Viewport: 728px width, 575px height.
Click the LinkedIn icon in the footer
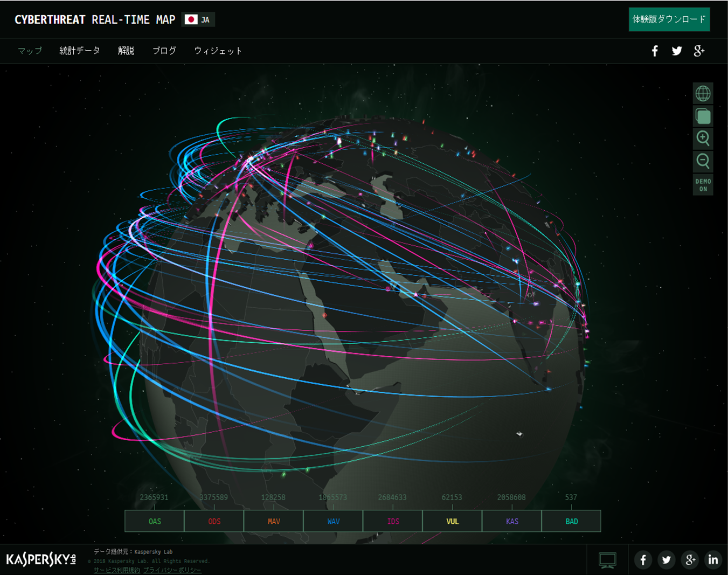[713, 560]
